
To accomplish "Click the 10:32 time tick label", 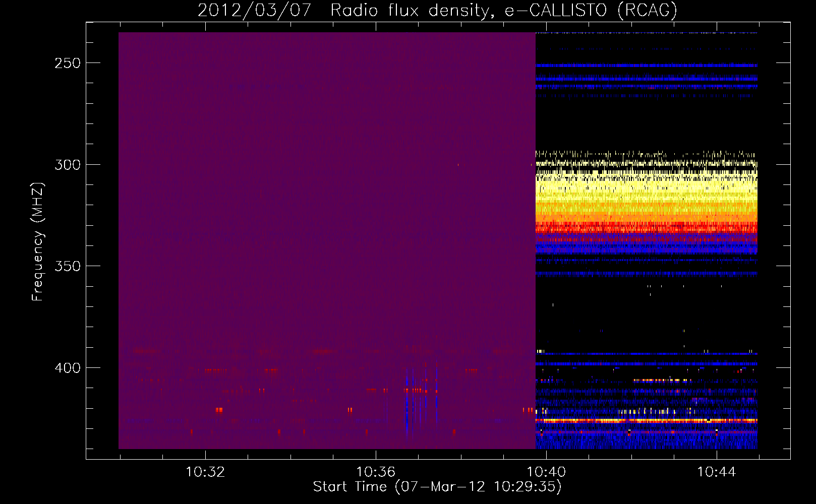I will tap(205, 472).
